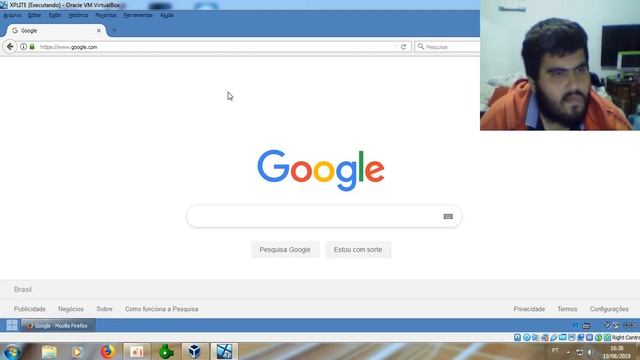
Task: Open Como funciona a Pesquisa link
Action: click(x=162, y=309)
